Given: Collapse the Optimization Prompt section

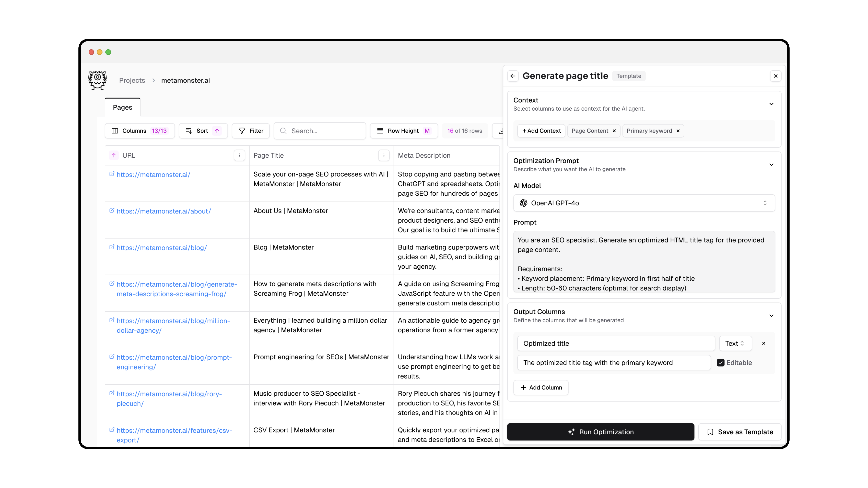Looking at the screenshot, I should (x=771, y=165).
